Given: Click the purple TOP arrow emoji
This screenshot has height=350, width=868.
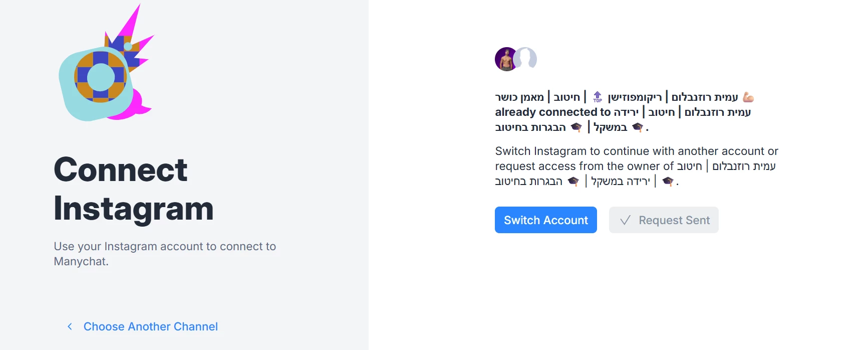Looking at the screenshot, I should click(598, 97).
